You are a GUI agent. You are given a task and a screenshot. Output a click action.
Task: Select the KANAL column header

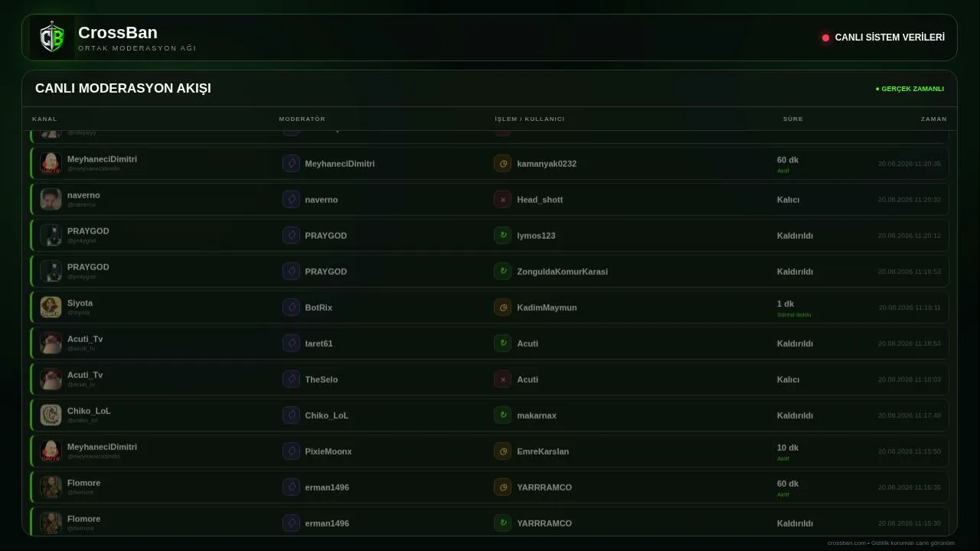point(44,119)
